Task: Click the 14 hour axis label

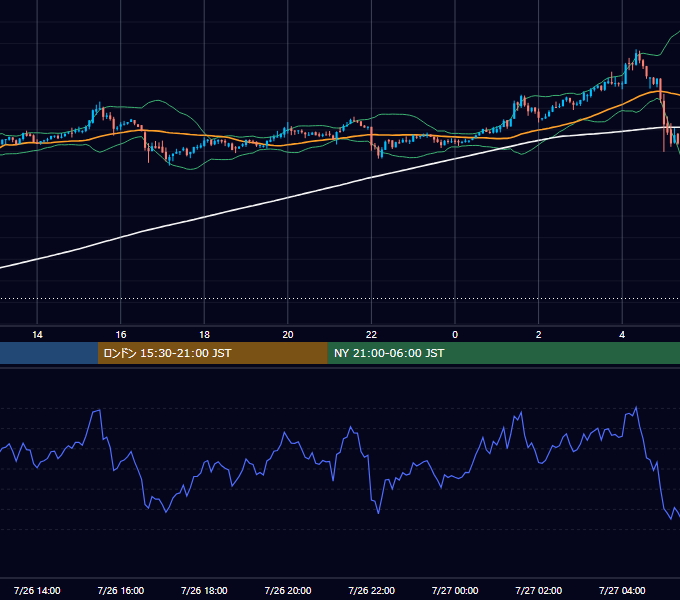Action: point(37,335)
